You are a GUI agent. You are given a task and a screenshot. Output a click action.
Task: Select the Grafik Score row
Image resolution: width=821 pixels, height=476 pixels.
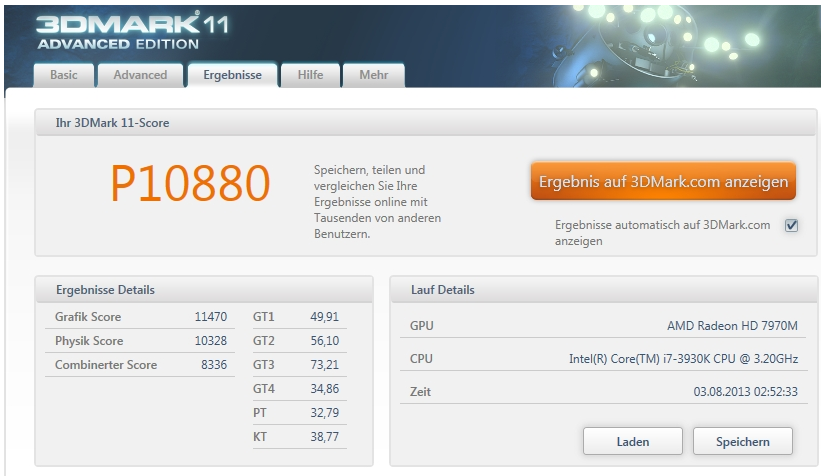143,317
